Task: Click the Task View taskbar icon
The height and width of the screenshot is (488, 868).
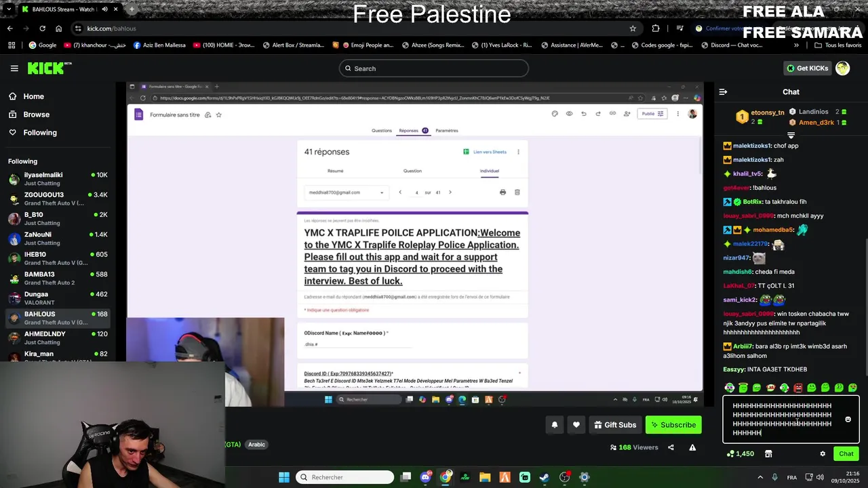Action: [x=406, y=477]
